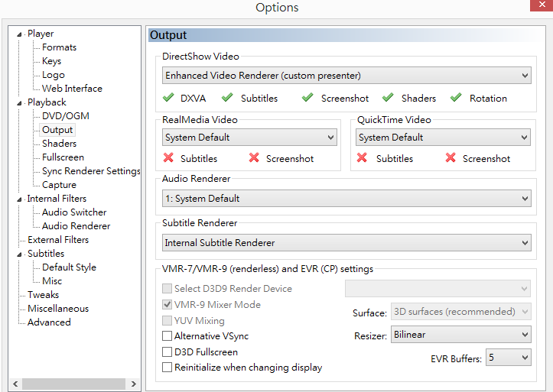Go to the Tweaks options page

[x=43, y=295]
